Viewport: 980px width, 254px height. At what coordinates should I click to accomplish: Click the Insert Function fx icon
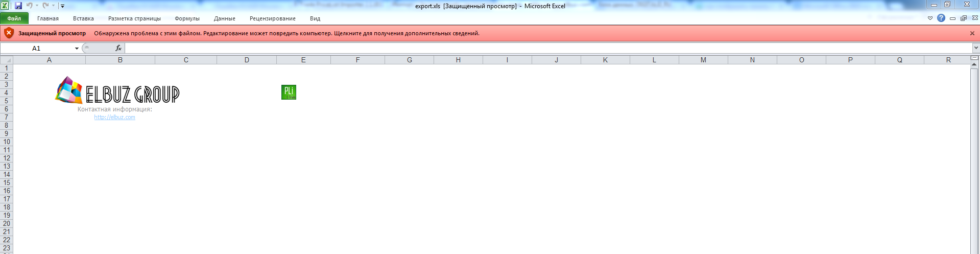pyautogui.click(x=118, y=48)
